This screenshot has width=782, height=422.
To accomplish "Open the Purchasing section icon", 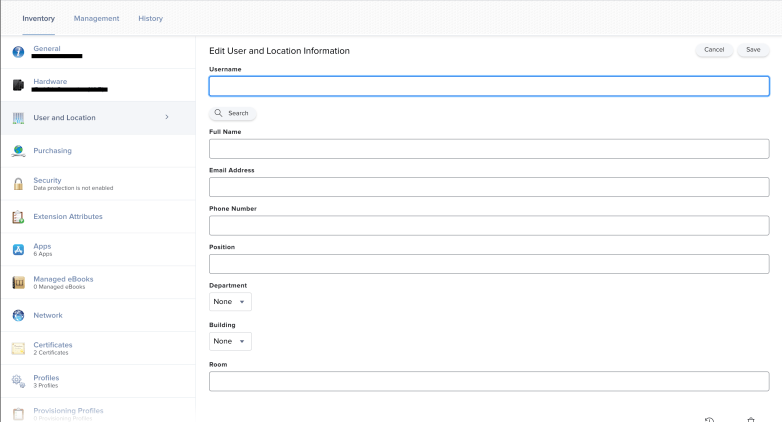I will (x=18, y=151).
